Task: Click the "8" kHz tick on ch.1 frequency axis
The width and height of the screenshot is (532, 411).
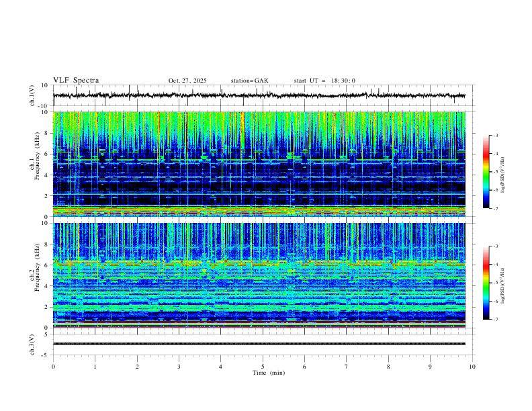Action: coord(47,133)
